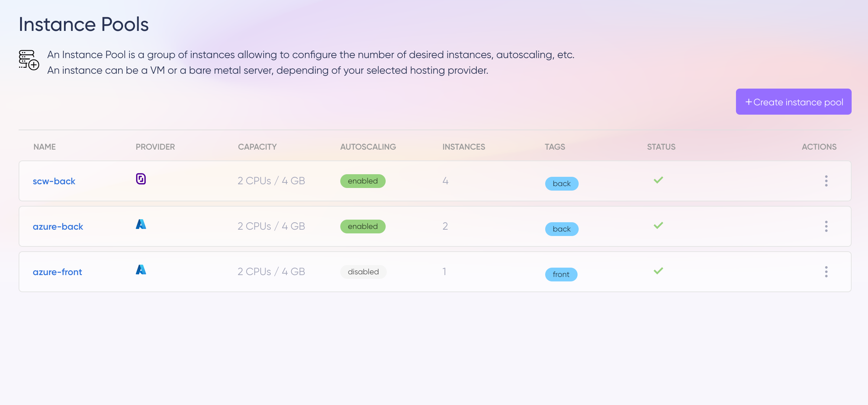
Task: Click the back tag on azure-back row
Action: tap(562, 229)
